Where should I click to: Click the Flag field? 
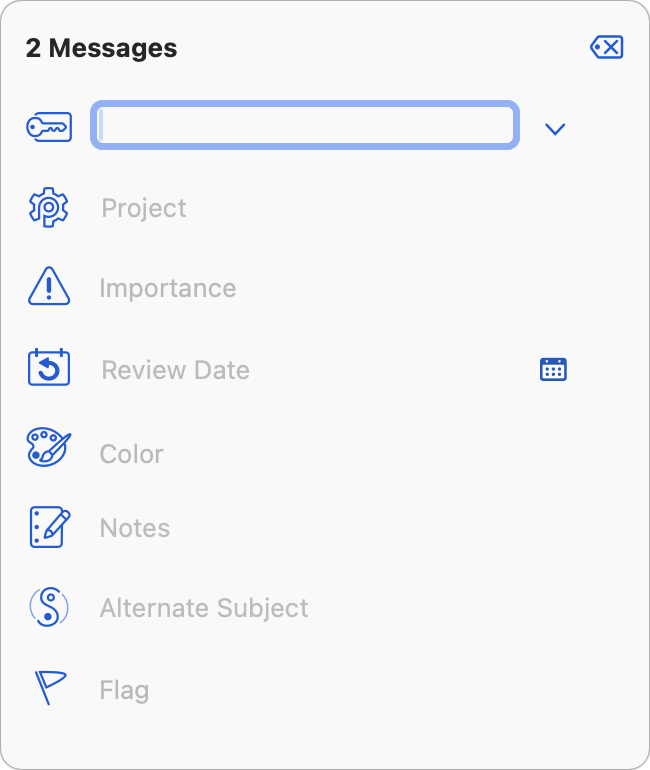pos(125,690)
